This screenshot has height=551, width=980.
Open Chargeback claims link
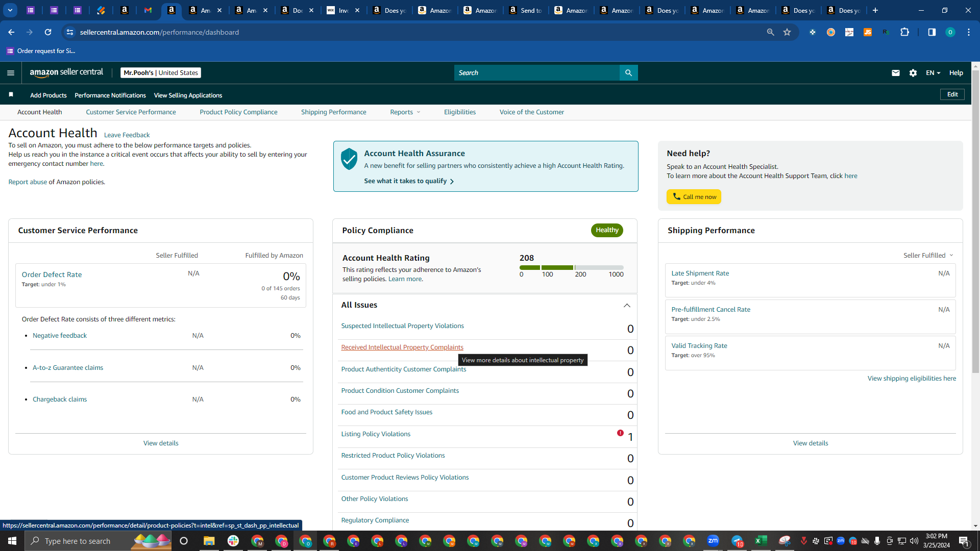(x=60, y=399)
